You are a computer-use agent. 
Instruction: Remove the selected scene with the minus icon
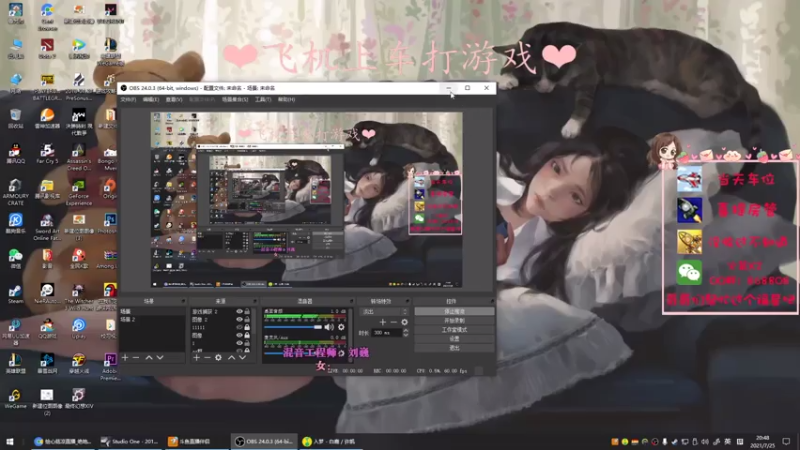click(136, 358)
